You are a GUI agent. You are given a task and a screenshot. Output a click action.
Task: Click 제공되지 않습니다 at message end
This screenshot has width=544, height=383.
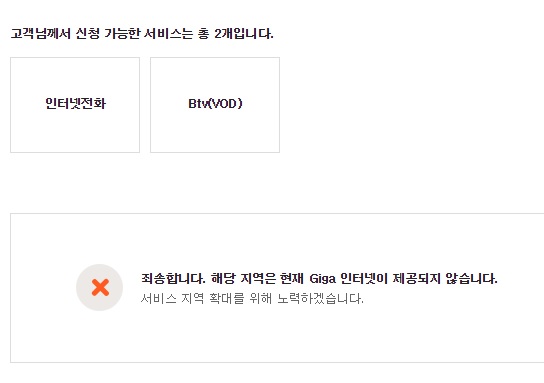pyautogui.click(x=445, y=279)
